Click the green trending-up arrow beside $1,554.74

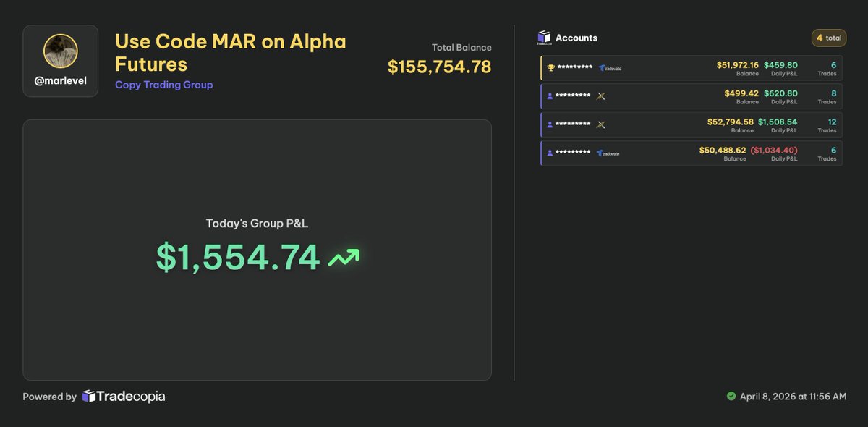[344, 258]
